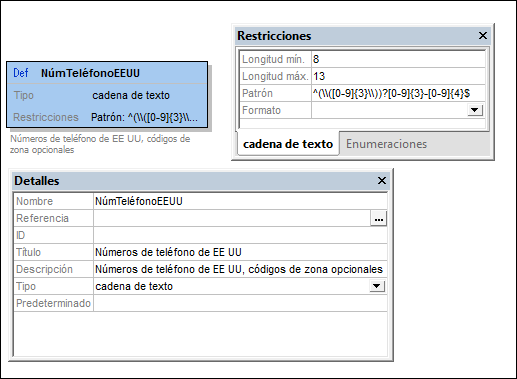Edit the Título field value
The width and height of the screenshot is (517, 379).
pyautogui.click(x=240, y=252)
